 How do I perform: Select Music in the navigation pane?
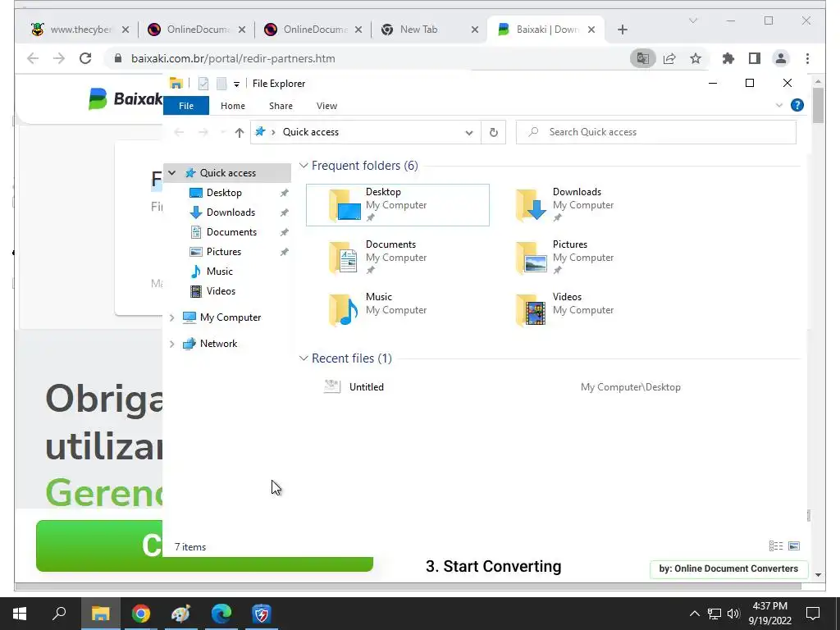click(220, 271)
